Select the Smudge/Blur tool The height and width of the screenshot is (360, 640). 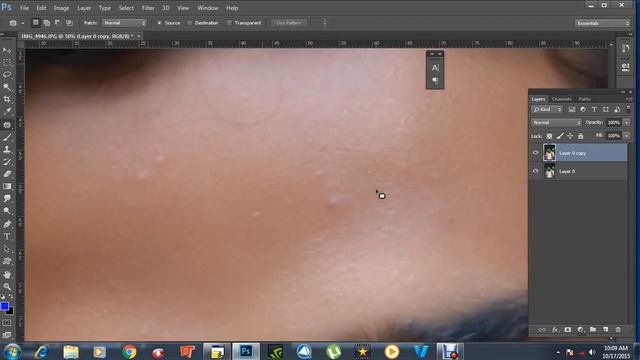7,199
